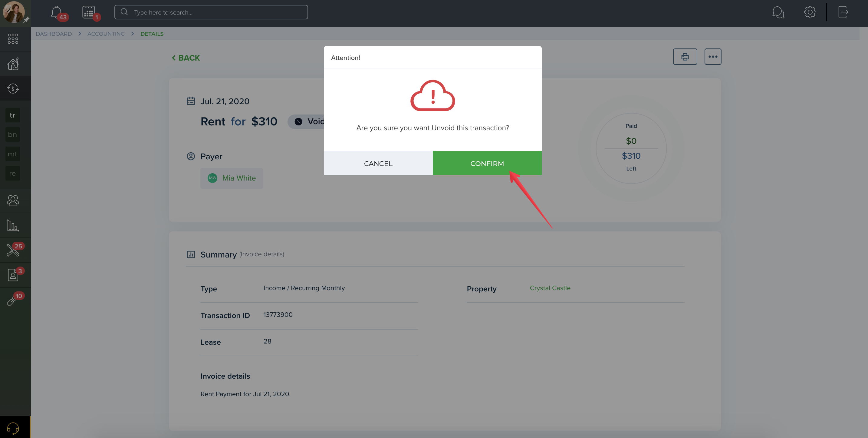Open Crystal Castle property link
The image size is (868, 438).
tap(550, 288)
